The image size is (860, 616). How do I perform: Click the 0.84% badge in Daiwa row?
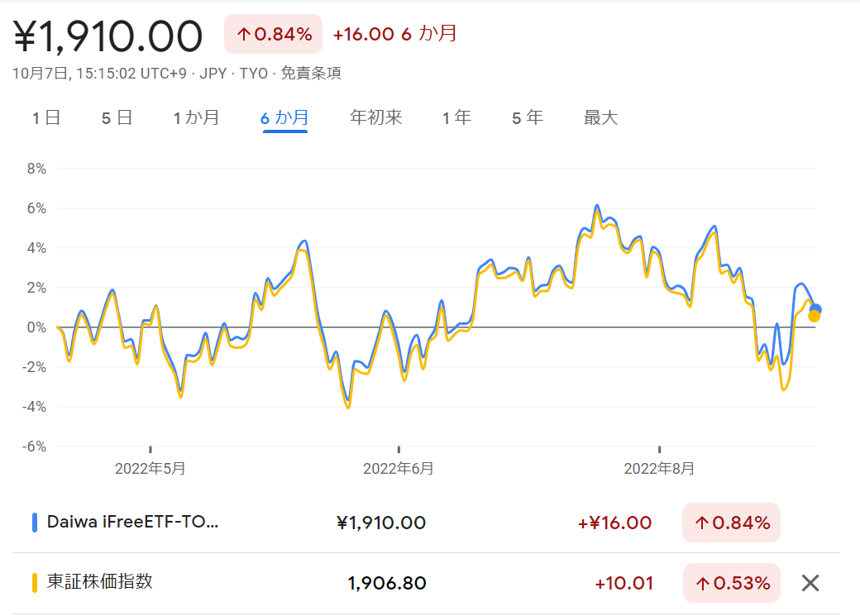click(732, 523)
